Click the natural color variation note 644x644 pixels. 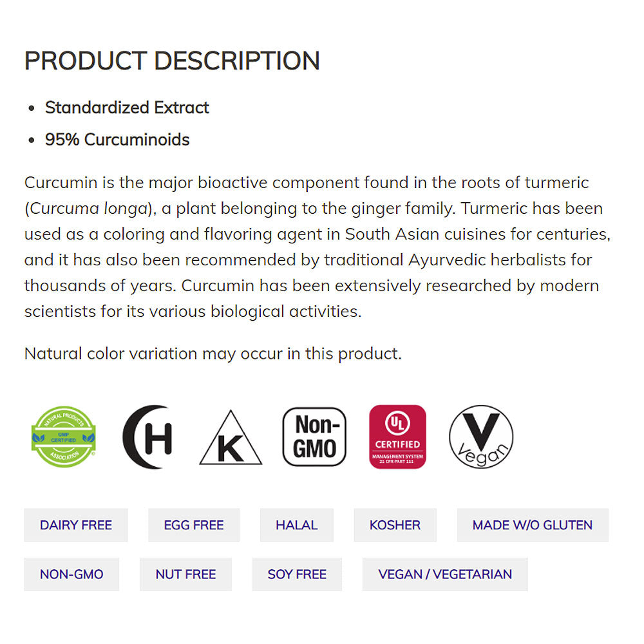tap(213, 354)
